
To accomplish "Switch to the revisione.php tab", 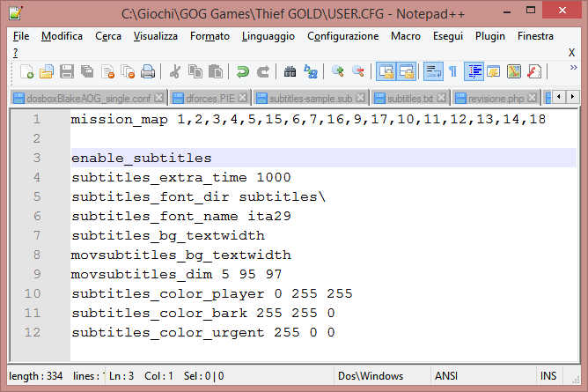I will pos(496,99).
